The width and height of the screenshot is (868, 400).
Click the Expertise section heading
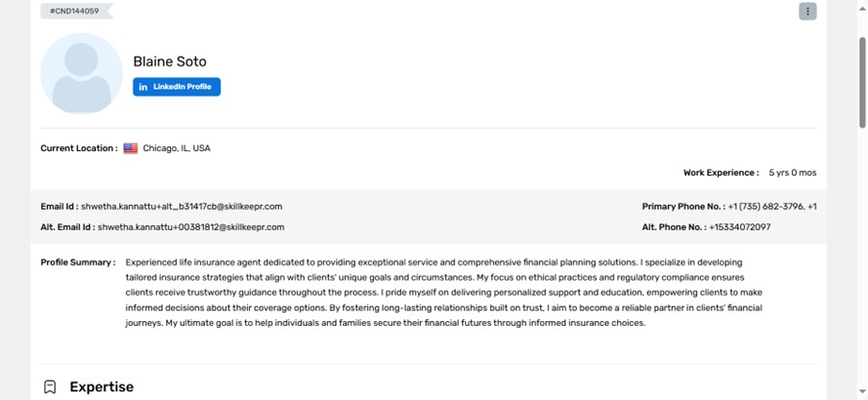tap(101, 387)
